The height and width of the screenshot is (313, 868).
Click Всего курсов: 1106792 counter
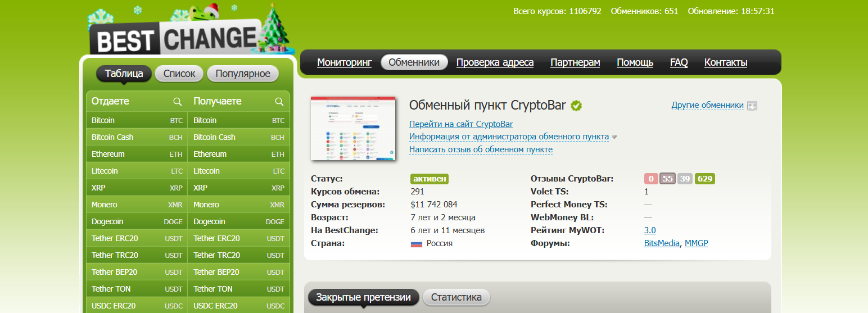(x=557, y=11)
